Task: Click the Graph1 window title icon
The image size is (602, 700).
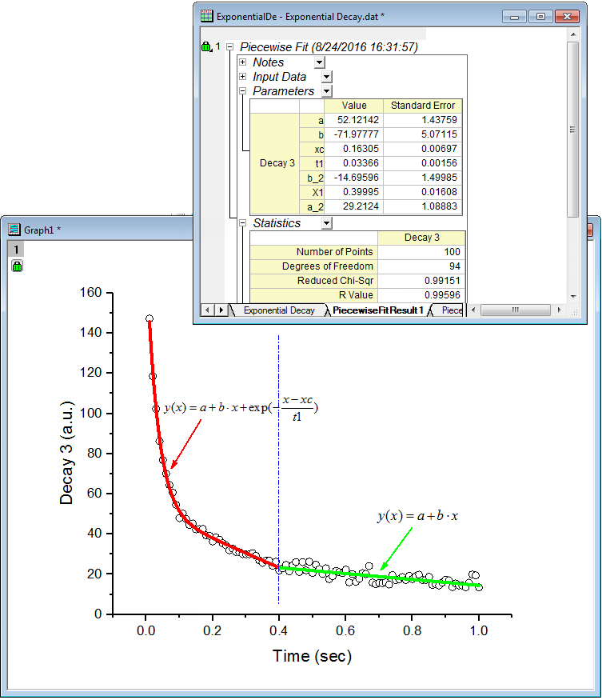Action: pos(14,230)
